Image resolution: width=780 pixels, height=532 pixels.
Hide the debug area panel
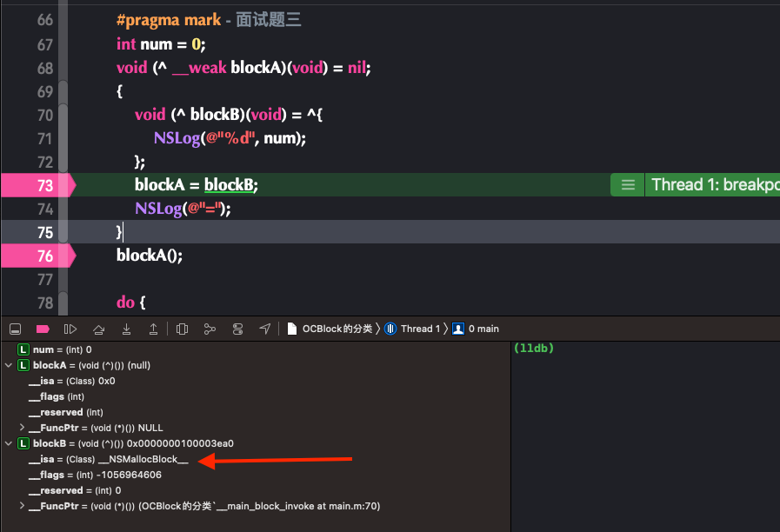[16, 329]
